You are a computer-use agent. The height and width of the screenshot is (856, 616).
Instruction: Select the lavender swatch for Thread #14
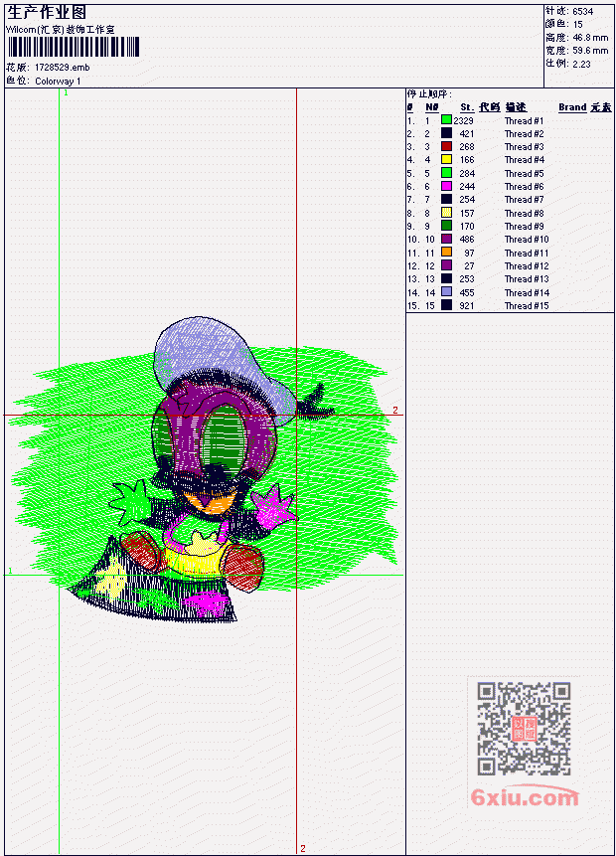point(446,292)
